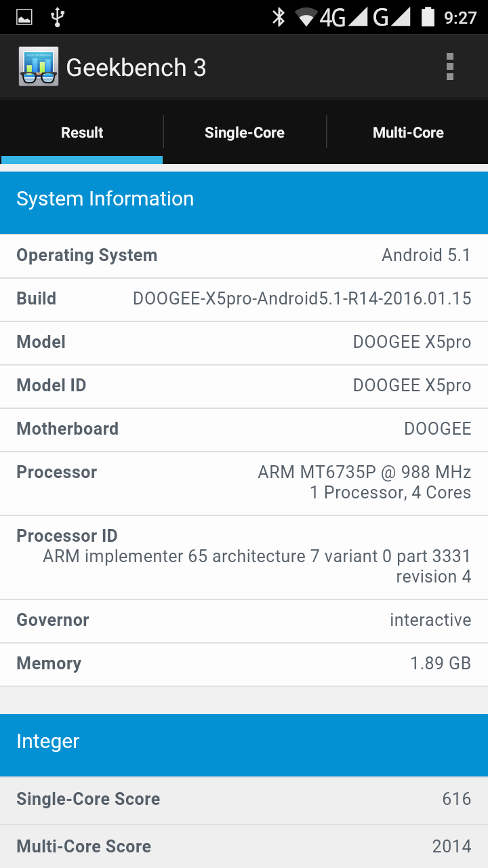This screenshot has width=488, height=868.
Task: Tap the Build version row
Action: pyautogui.click(x=244, y=299)
